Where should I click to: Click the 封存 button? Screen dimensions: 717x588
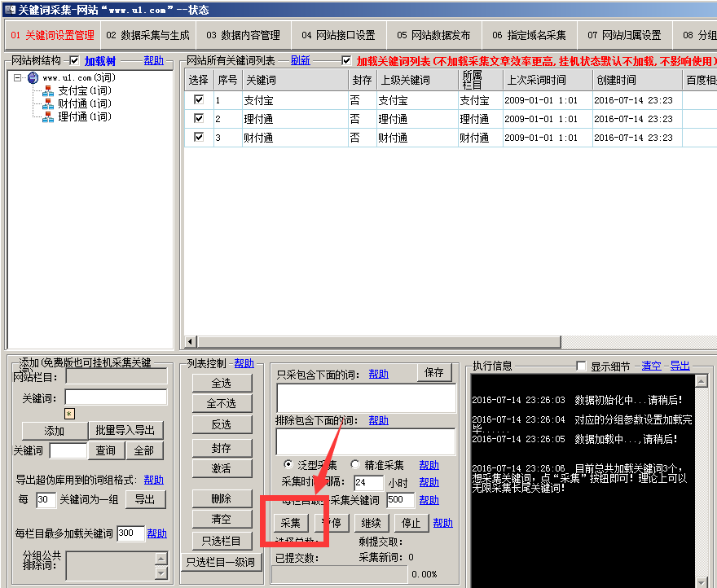pyautogui.click(x=222, y=449)
